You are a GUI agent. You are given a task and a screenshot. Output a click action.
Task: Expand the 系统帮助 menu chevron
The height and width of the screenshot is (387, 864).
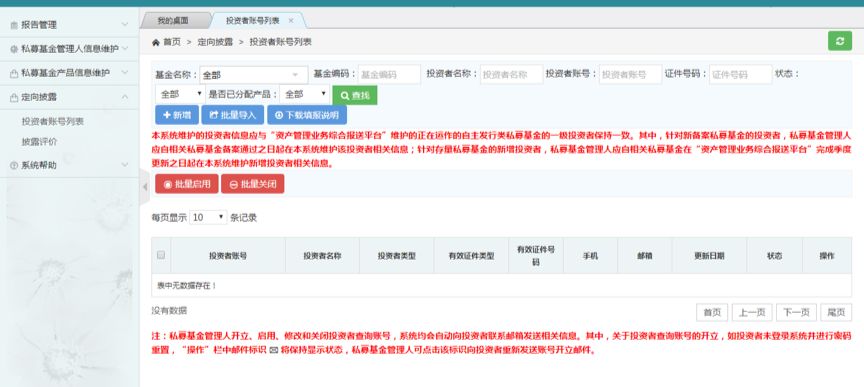point(125,165)
